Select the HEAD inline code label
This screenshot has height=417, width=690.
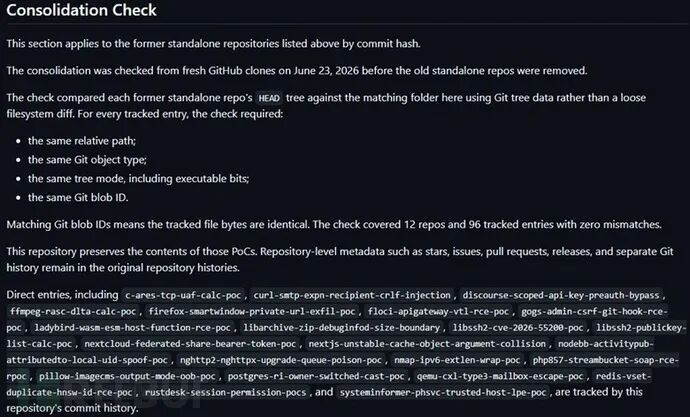269,98
